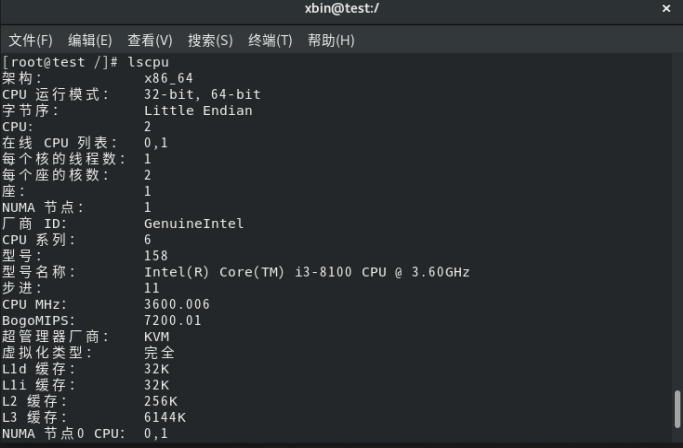The image size is (683, 448).
Task: Click the 6144K L3 cache value
Action: [164, 417]
